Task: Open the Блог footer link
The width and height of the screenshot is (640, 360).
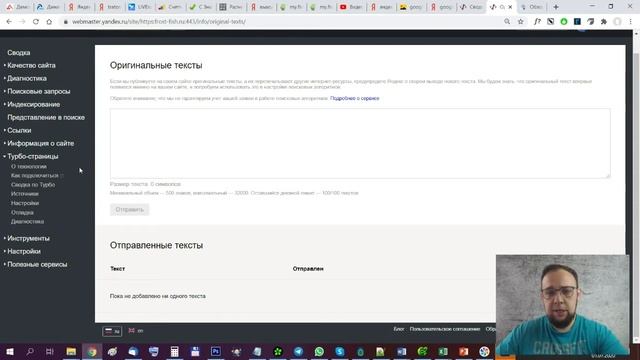Action: pyautogui.click(x=399, y=329)
